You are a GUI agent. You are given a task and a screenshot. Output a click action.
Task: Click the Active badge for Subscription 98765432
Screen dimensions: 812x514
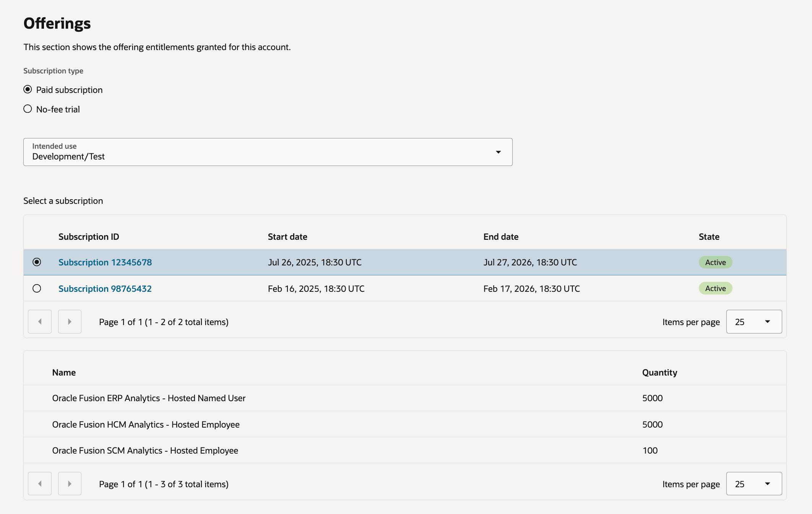point(715,288)
